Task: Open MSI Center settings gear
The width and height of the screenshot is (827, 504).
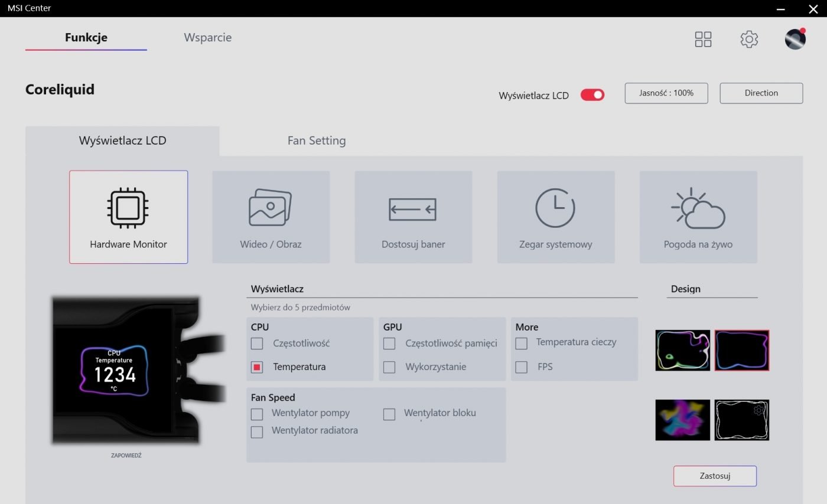Action: [749, 39]
